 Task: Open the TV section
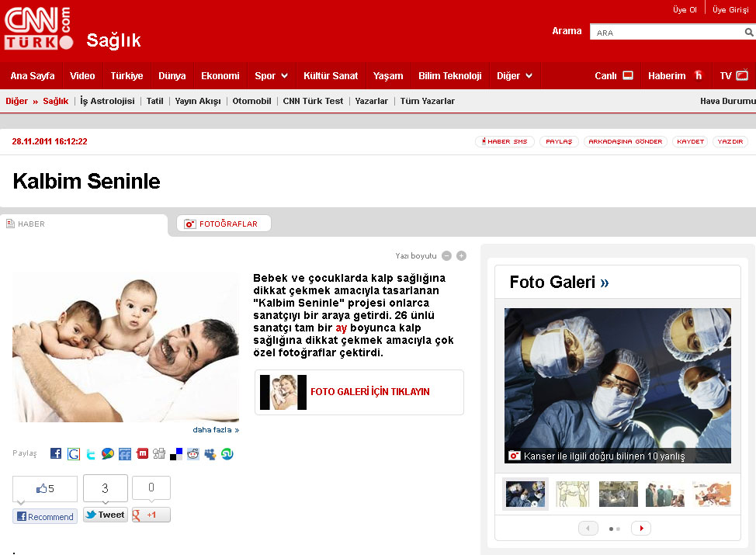[x=733, y=76]
